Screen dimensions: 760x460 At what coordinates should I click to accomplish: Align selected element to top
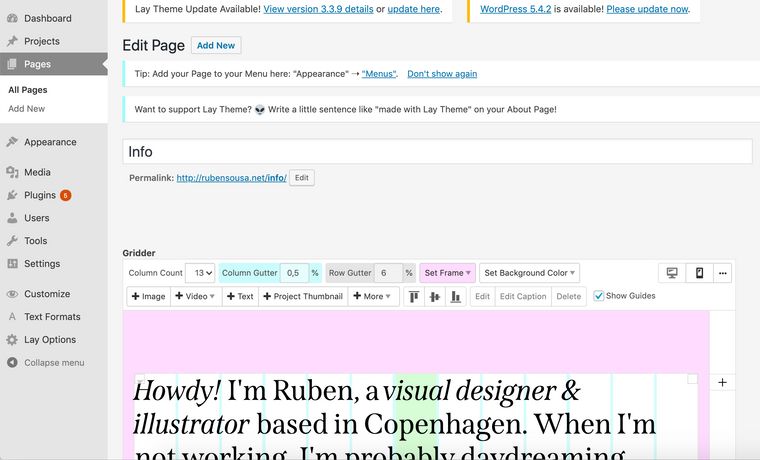(412, 297)
